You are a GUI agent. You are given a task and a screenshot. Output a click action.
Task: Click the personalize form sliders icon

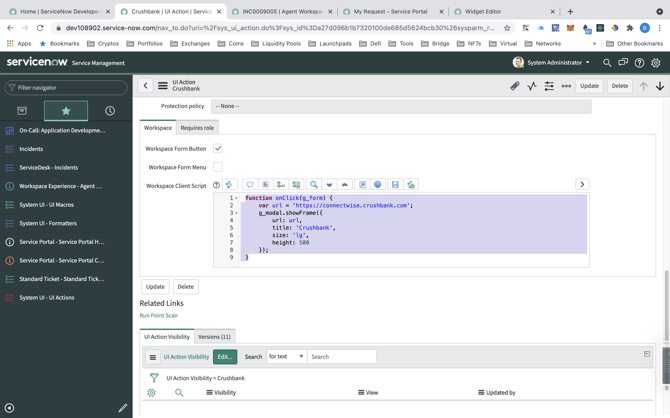tap(549, 86)
